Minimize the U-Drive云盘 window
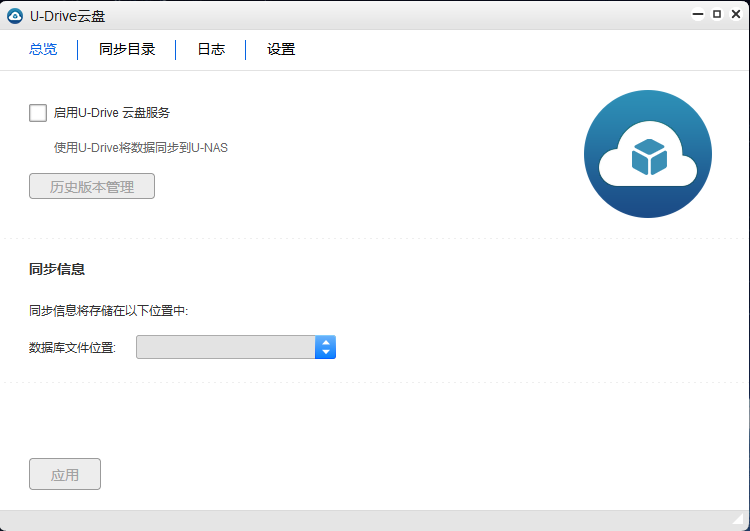 [x=698, y=14]
